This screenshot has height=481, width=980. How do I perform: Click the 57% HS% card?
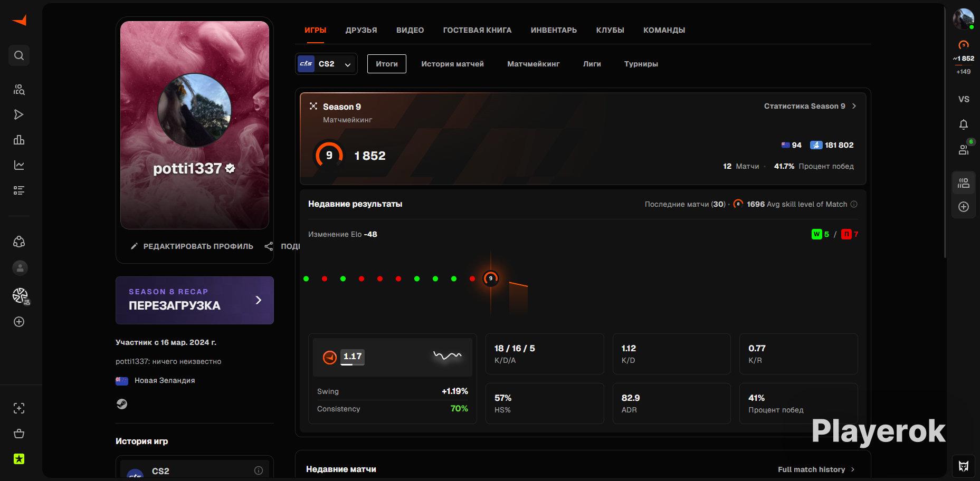pos(545,403)
